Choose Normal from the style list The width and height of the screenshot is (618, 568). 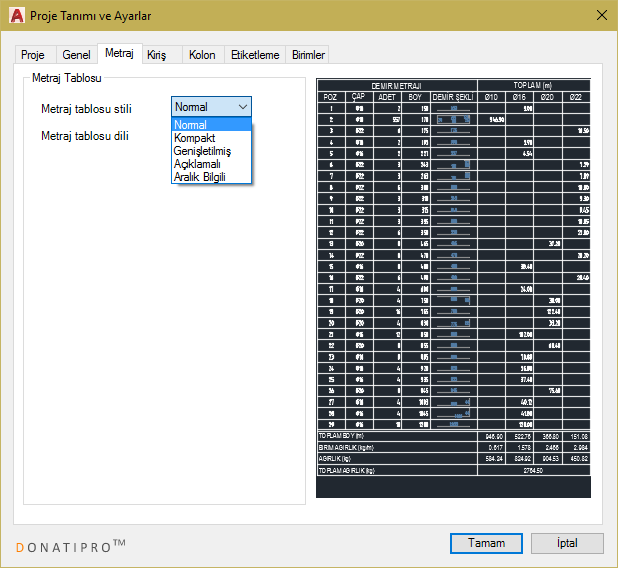coord(191,125)
